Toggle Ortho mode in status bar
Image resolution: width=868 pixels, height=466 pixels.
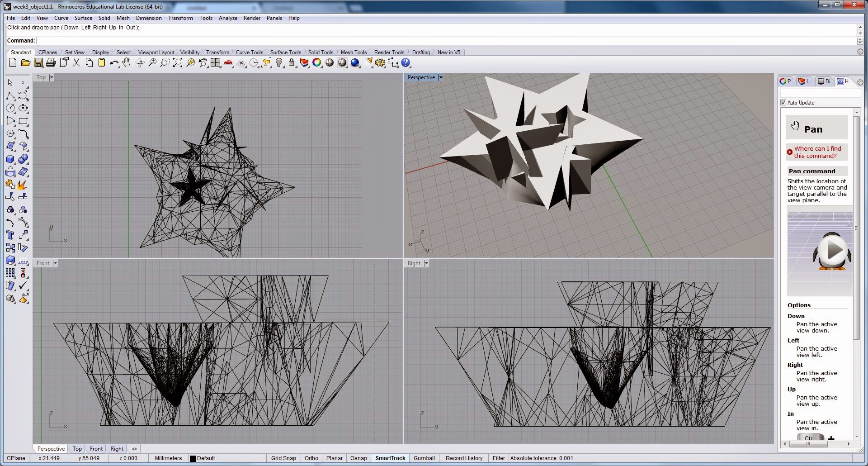coord(311,458)
